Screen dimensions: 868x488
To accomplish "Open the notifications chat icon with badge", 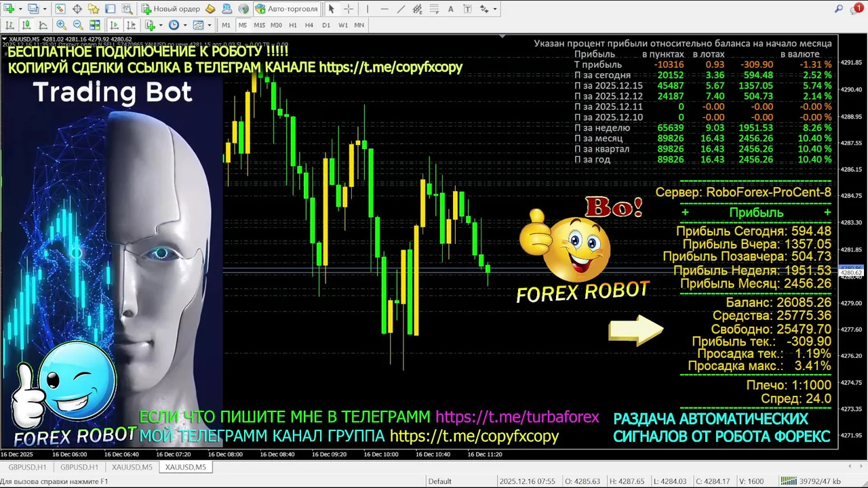I will pyautogui.click(x=857, y=9).
